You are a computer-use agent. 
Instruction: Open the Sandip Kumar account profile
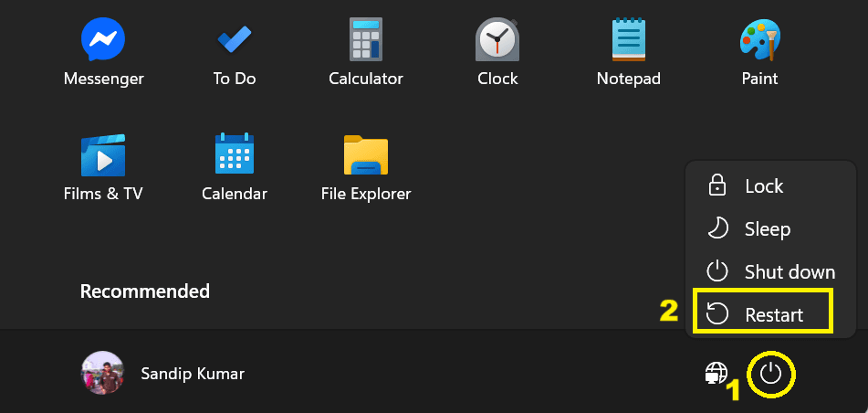pos(162,373)
